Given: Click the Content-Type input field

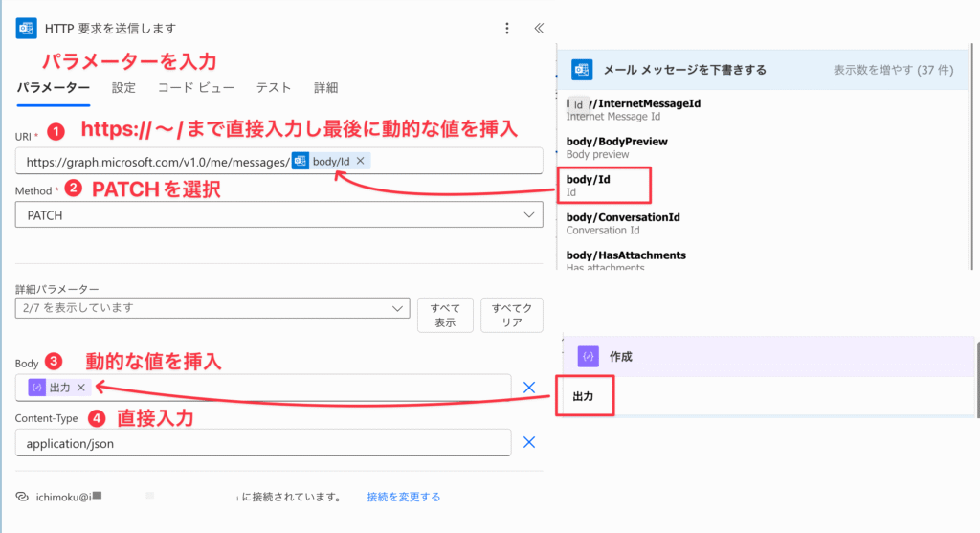Looking at the screenshot, I should click(x=263, y=443).
